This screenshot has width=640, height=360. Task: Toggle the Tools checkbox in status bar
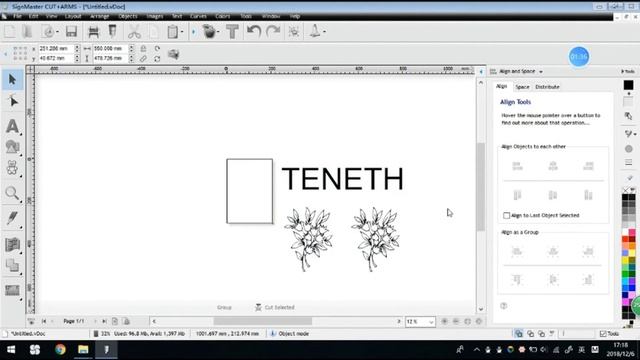603,334
